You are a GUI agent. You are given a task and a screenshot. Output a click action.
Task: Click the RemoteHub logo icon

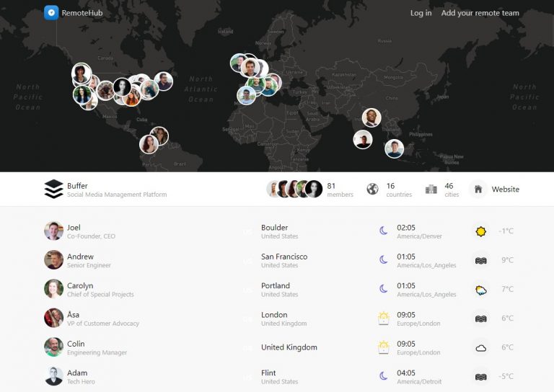[x=51, y=13]
